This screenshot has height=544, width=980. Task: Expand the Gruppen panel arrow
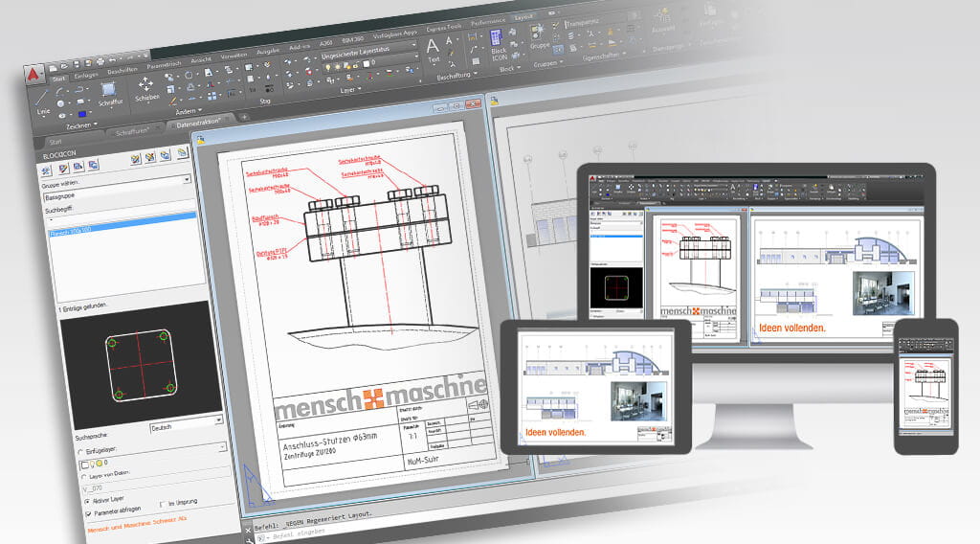tap(561, 62)
